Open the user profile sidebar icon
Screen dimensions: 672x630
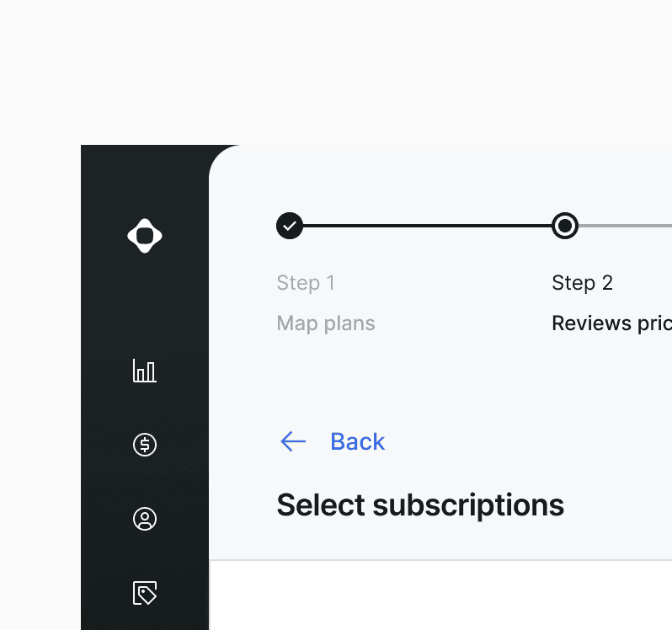[145, 519]
